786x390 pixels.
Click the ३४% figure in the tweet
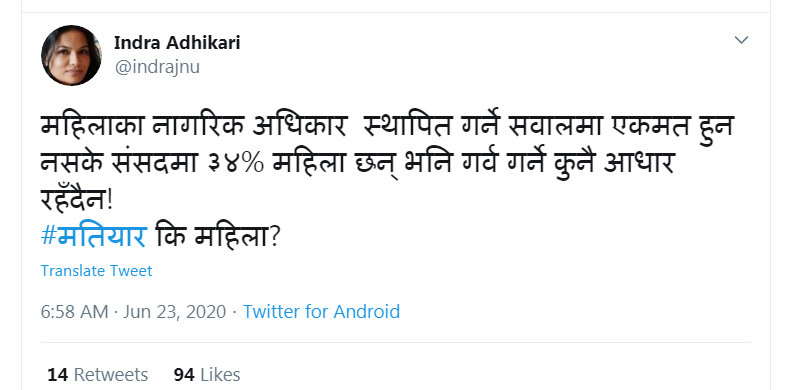click(234, 164)
